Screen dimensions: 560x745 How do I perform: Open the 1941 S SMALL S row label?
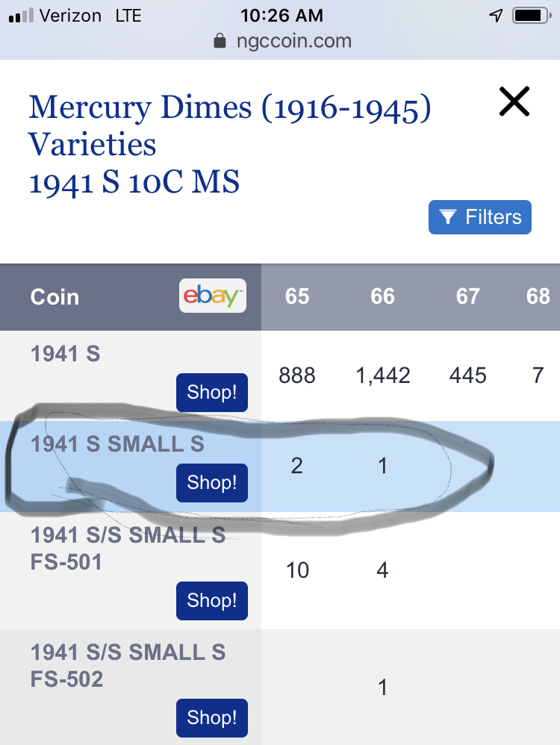click(x=117, y=444)
